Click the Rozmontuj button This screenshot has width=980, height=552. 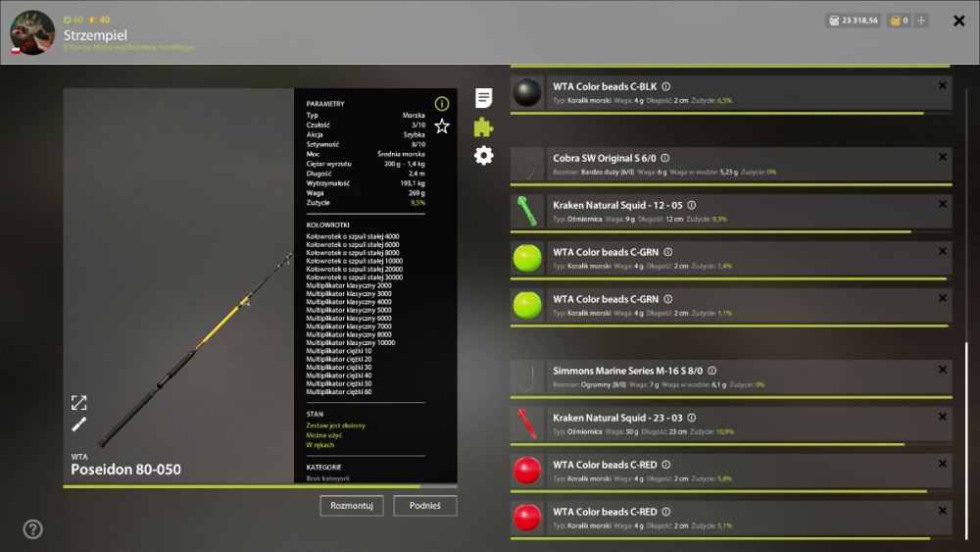[352, 506]
